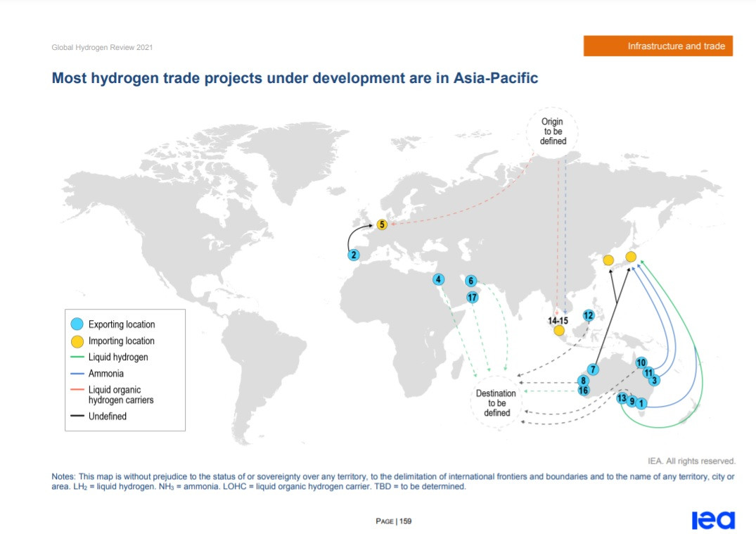
Task: Click exporting location marker 12
Action: (x=588, y=315)
